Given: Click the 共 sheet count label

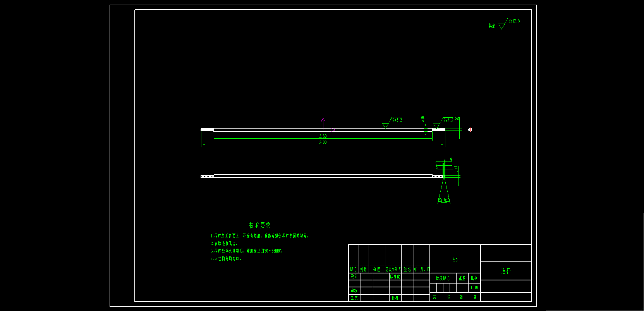Looking at the screenshot, I should [434, 297].
